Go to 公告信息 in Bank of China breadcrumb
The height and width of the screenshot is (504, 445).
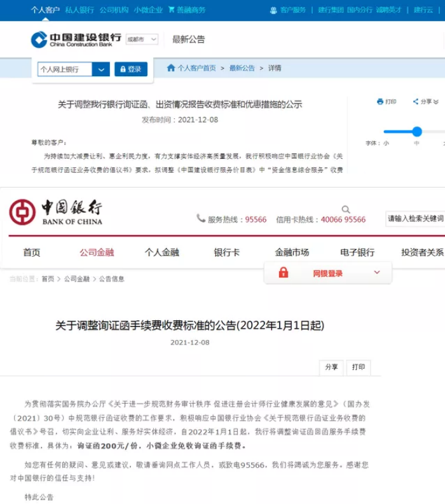click(112, 279)
